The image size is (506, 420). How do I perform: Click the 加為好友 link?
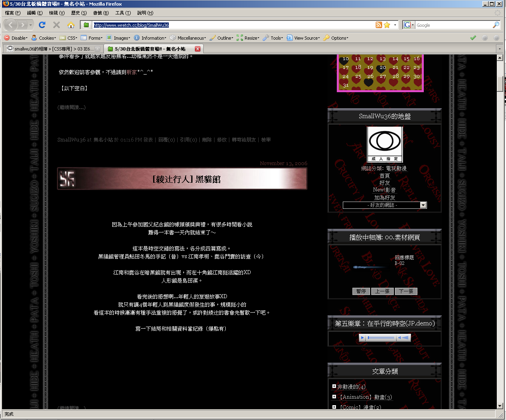tap(385, 198)
